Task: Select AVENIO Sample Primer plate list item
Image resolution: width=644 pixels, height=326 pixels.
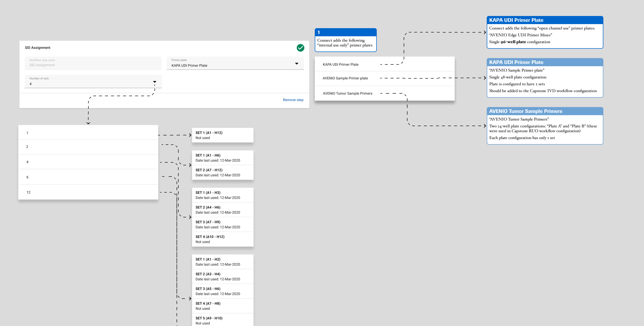Action: (345, 78)
